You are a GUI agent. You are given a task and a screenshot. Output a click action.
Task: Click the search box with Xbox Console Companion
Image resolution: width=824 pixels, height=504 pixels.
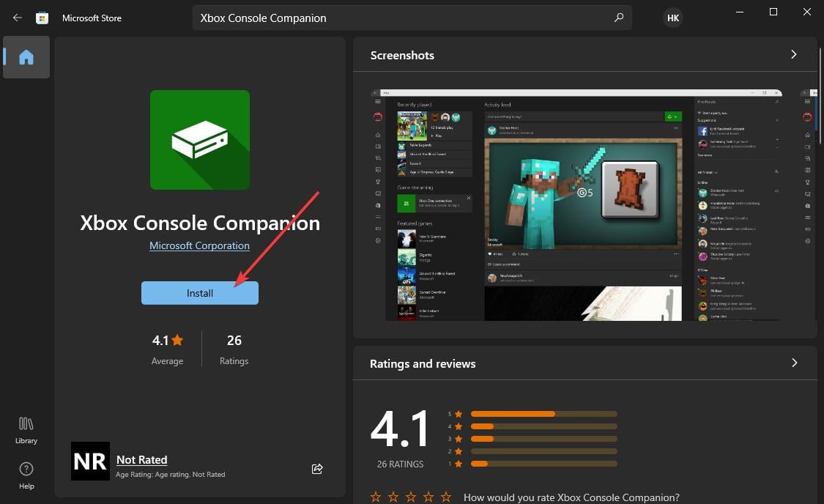click(412, 18)
